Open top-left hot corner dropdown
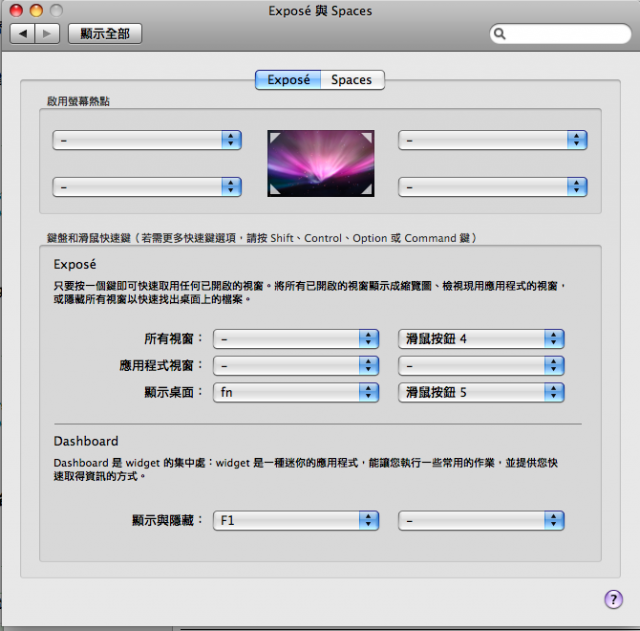Image resolution: width=640 pixels, height=631 pixels. (x=147, y=140)
